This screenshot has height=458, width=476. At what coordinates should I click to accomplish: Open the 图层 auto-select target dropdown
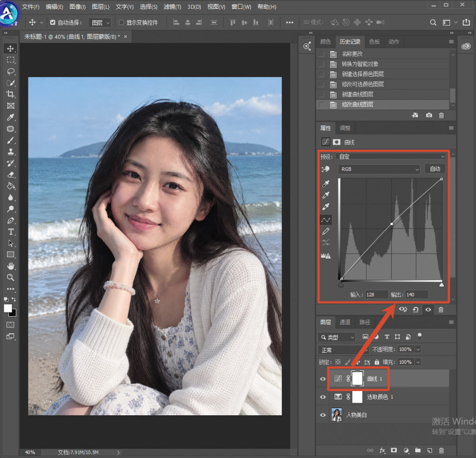100,23
